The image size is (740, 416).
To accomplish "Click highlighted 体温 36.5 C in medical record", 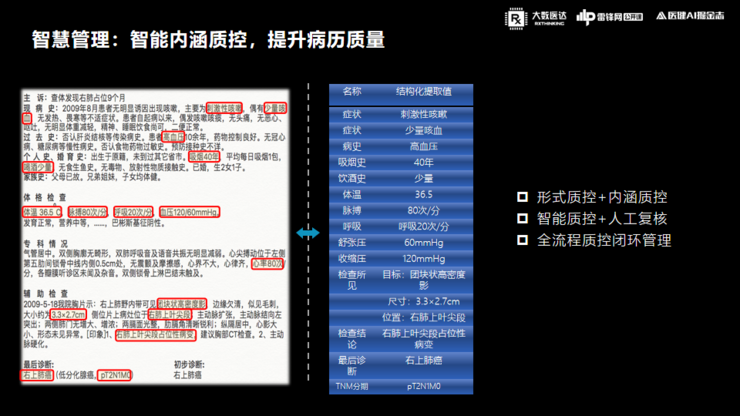I will pyautogui.click(x=42, y=212).
